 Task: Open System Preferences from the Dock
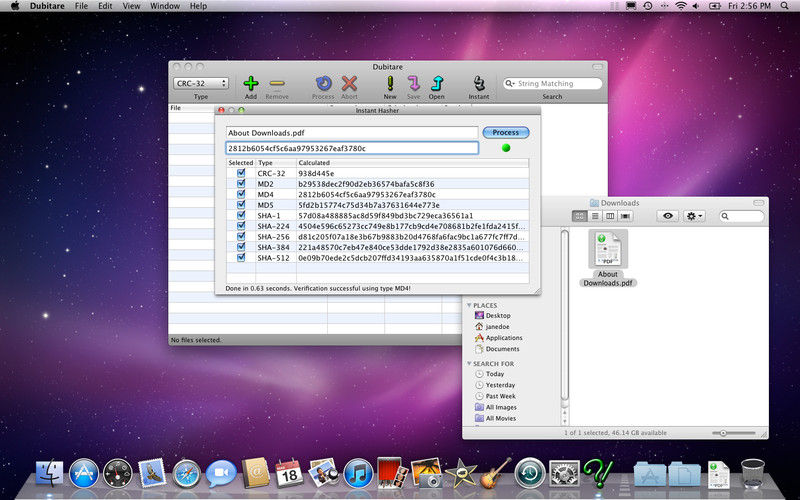[x=564, y=473]
